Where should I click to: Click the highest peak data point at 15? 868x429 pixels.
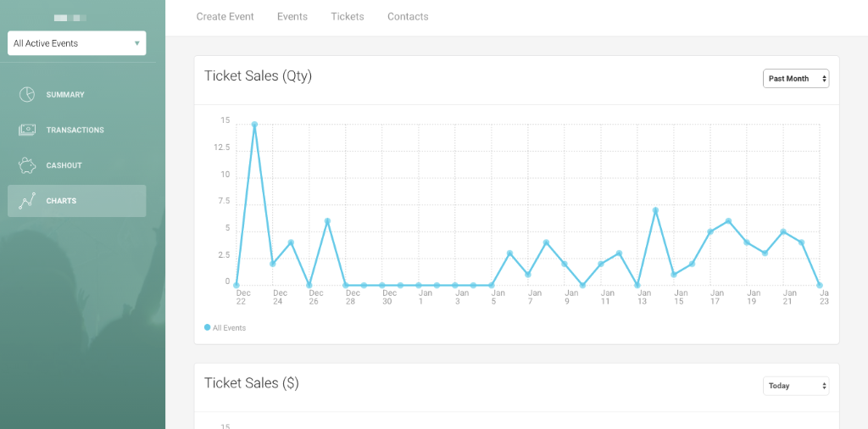tap(254, 125)
